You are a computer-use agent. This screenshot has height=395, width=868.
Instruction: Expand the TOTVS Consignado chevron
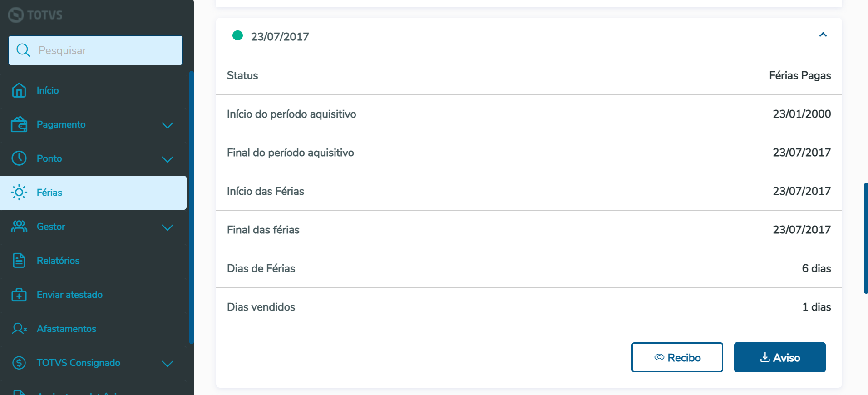pos(168,363)
